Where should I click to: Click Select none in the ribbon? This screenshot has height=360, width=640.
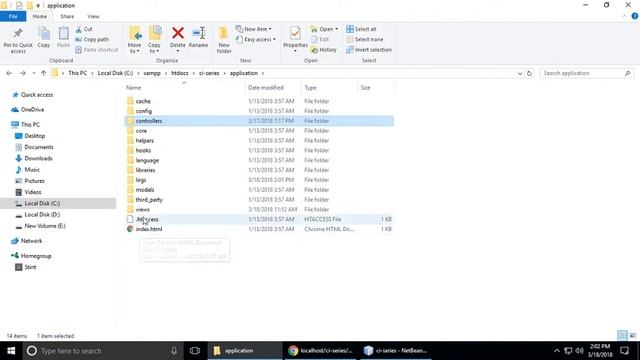click(364, 40)
